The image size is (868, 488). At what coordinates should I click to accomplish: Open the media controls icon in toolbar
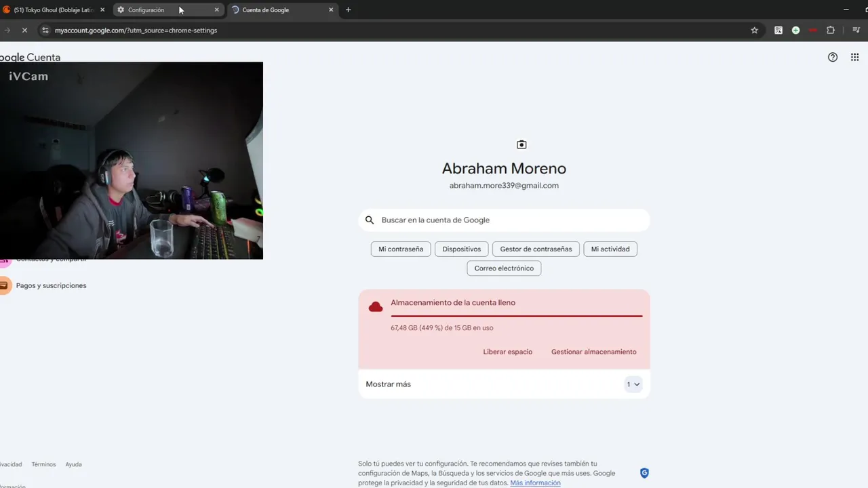pos(856,30)
